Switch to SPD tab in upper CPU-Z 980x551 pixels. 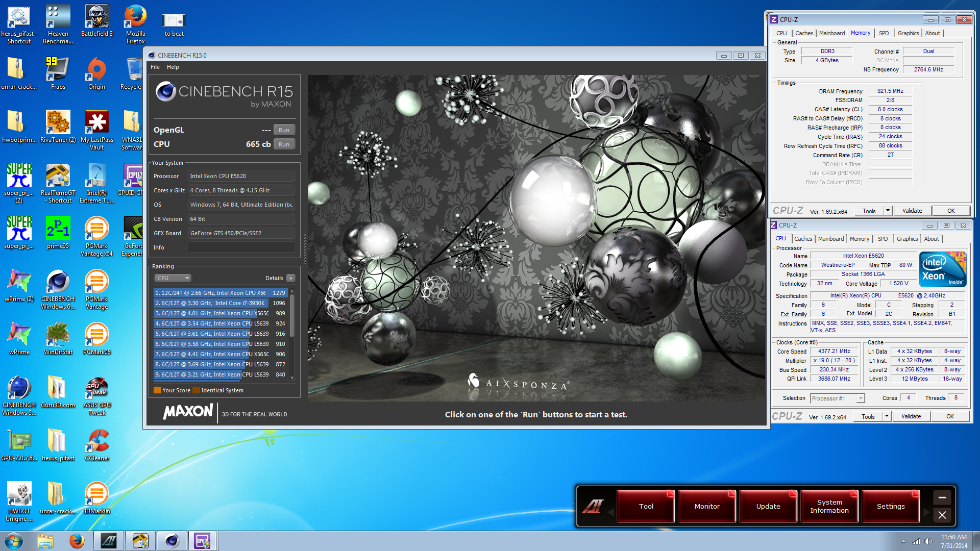pos(884,33)
